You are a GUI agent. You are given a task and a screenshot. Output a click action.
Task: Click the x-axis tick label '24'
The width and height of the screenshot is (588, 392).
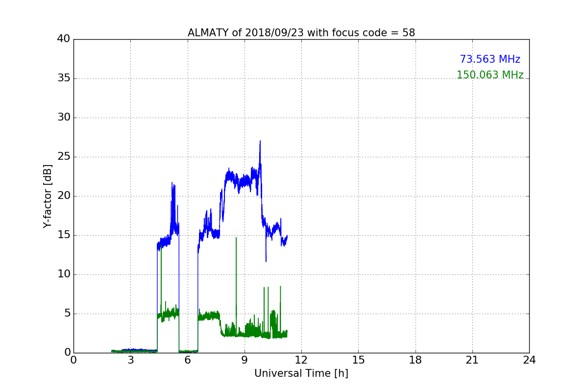(x=529, y=360)
